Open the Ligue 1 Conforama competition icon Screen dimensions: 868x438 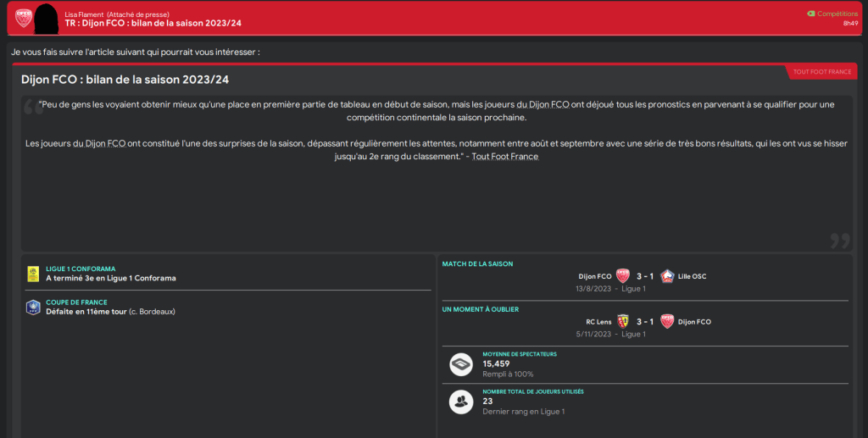click(33, 273)
